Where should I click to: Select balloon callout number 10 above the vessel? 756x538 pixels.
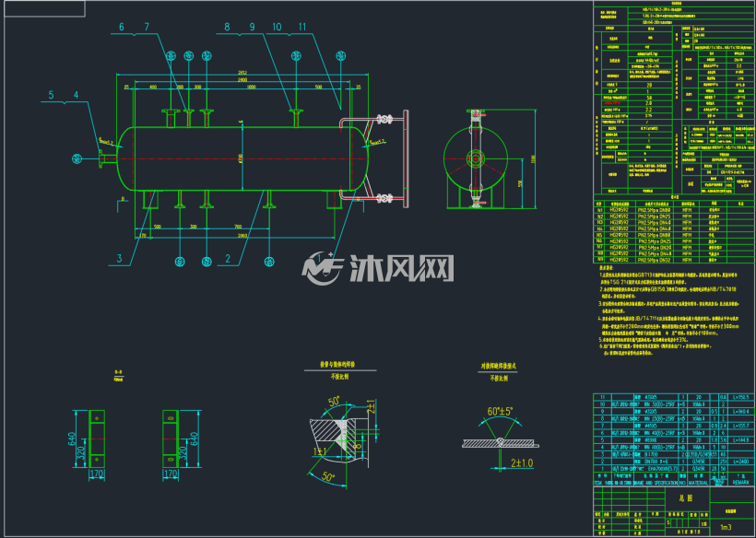pyautogui.click(x=278, y=28)
